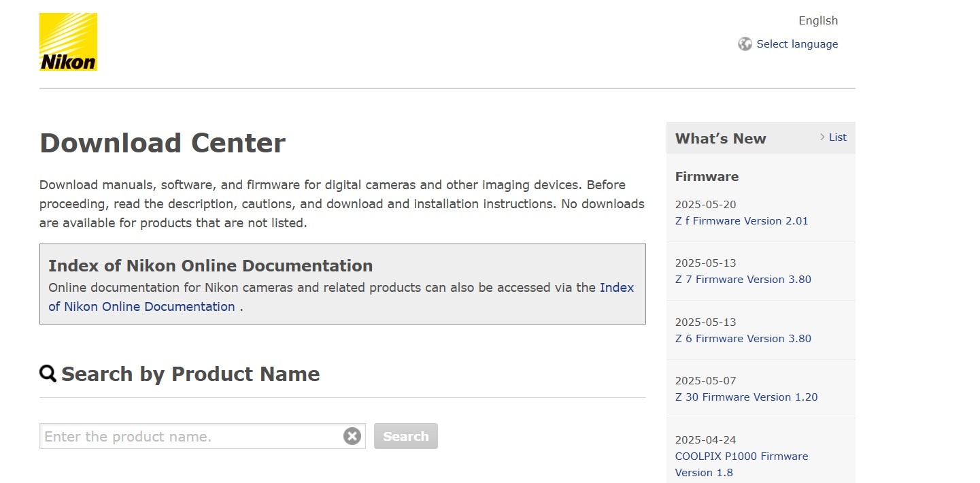Click the yellow Nikon logo
Image resolution: width=980 pixels, height=483 pixels.
click(x=68, y=41)
